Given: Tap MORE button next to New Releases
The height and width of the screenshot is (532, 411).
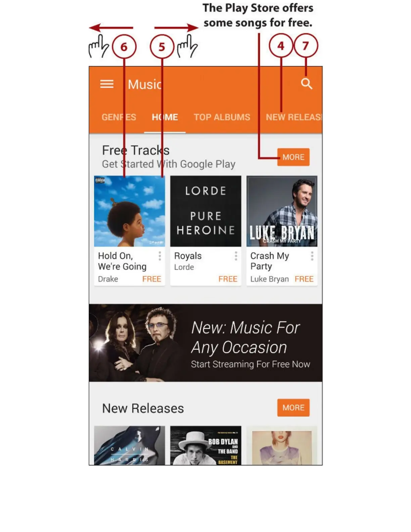Looking at the screenshot, I should (293, 408).
